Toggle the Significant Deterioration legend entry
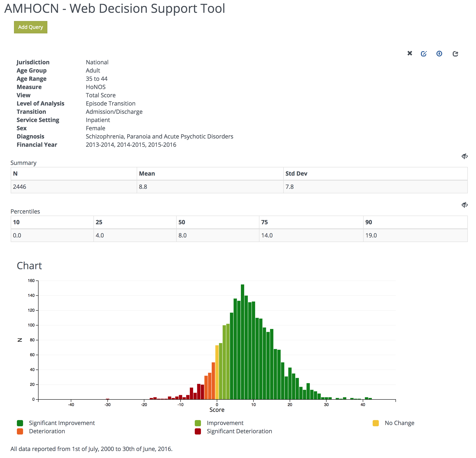476x458 pixels. point(239,431)
